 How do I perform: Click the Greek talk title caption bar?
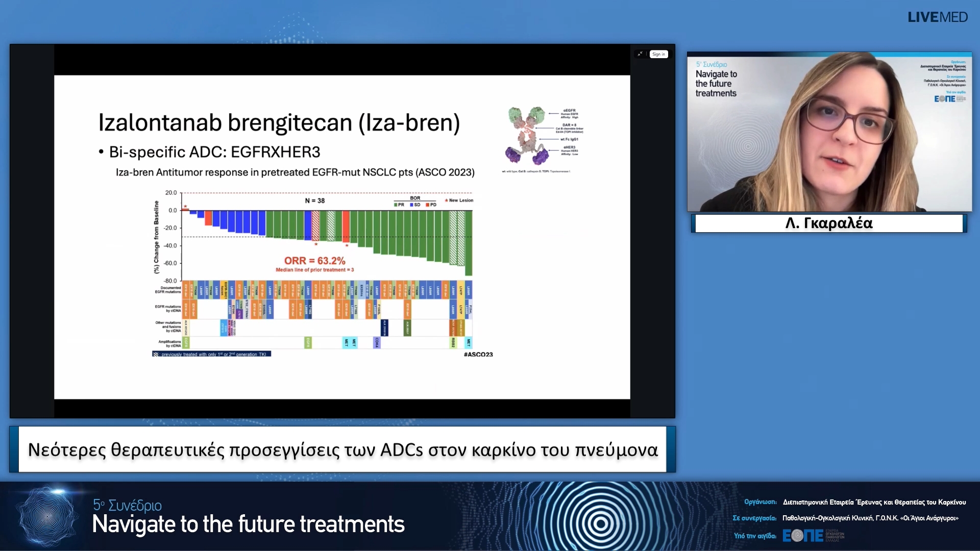click(342, 449)
